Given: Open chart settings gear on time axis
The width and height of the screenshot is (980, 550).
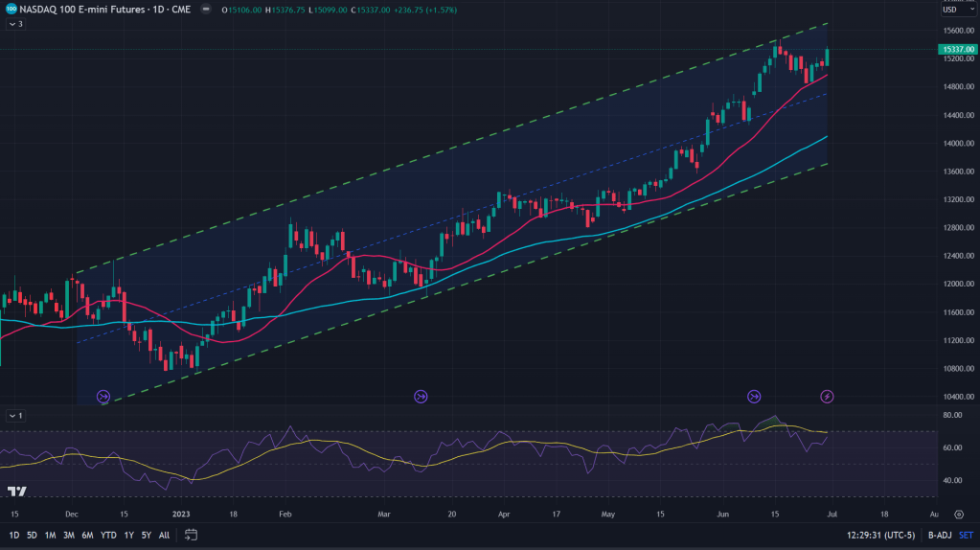Looking at the screenshot, I should click(x=959, y=514).
